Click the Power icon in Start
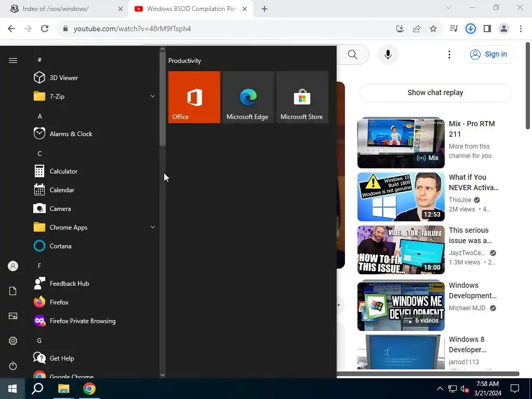Screen dimensions: 532x399 coord(13,366)
